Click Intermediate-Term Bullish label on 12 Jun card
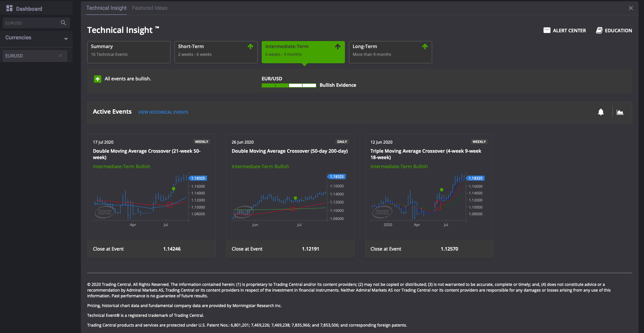Screen dimensions: 644x333 pyautogui.click(x=399, y=166)
